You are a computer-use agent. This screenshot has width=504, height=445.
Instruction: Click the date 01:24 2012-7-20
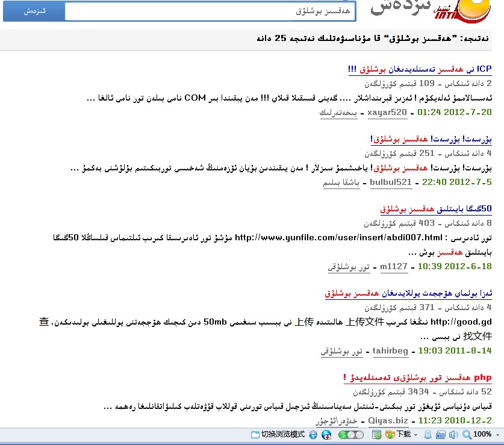coord(455,112)
